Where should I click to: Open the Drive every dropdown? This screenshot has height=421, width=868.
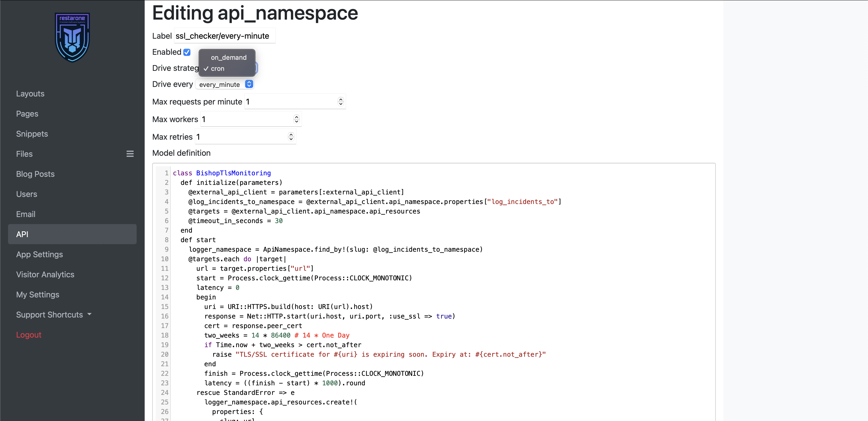(225, 84)
